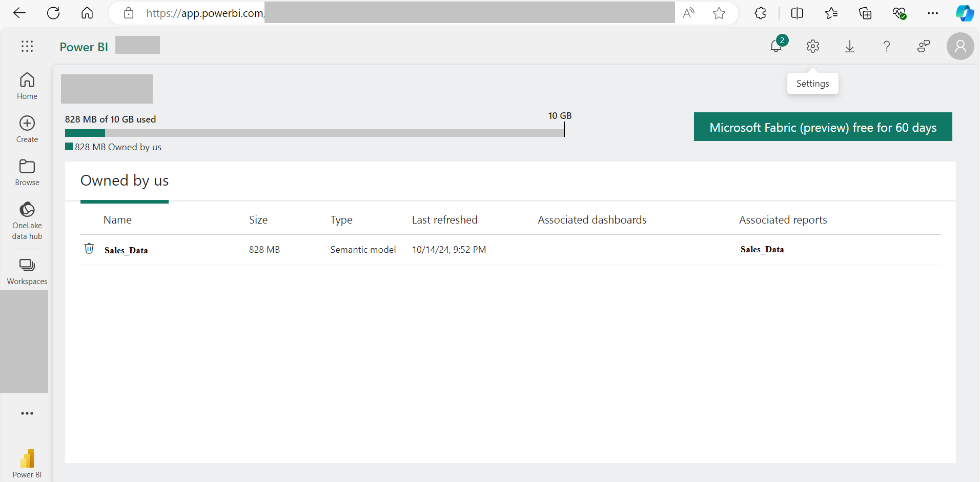Click the Type column header

341,220
